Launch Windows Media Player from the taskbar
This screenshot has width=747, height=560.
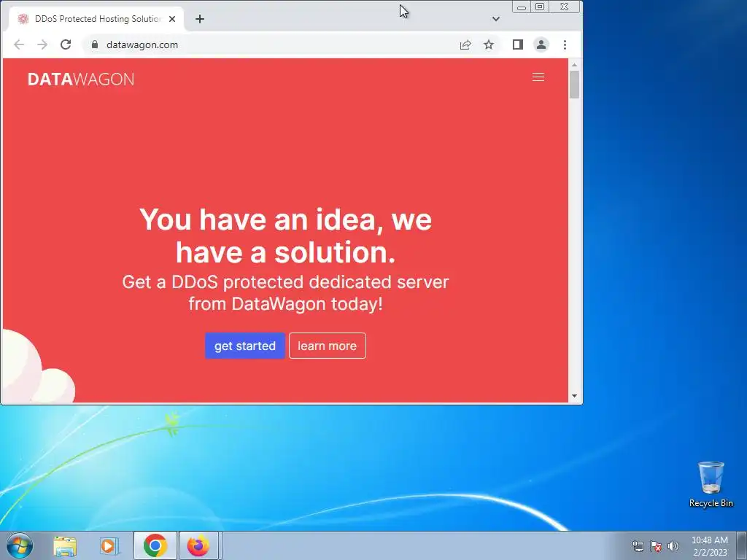point(109,545)
